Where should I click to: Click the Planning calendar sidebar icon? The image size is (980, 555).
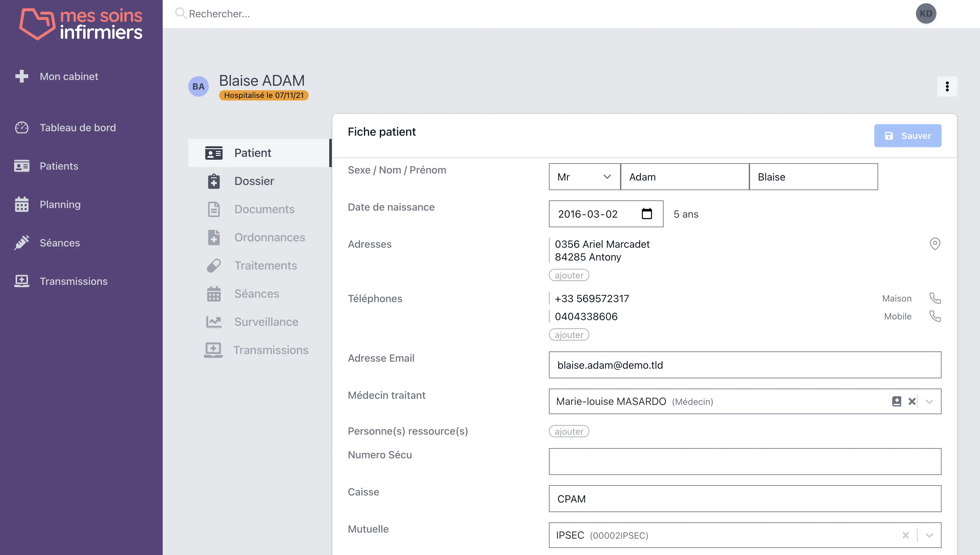(x=22, y=204)
